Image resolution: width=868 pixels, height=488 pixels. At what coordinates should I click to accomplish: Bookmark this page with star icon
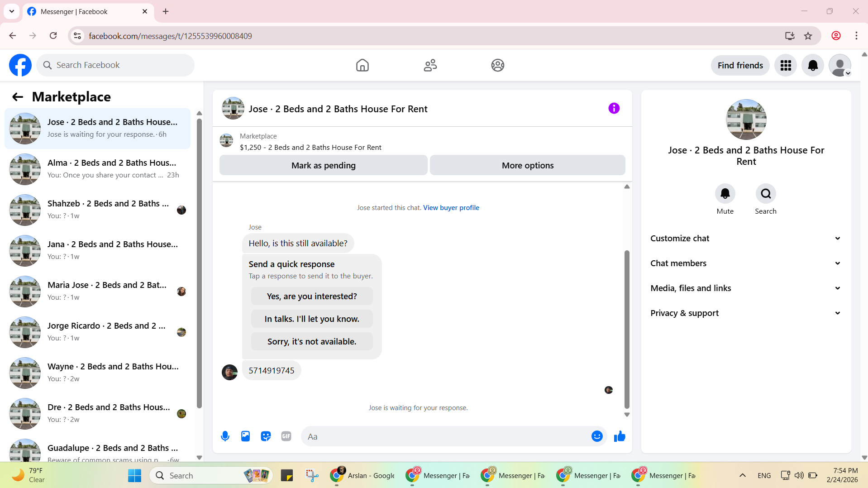tap(808, 36)
